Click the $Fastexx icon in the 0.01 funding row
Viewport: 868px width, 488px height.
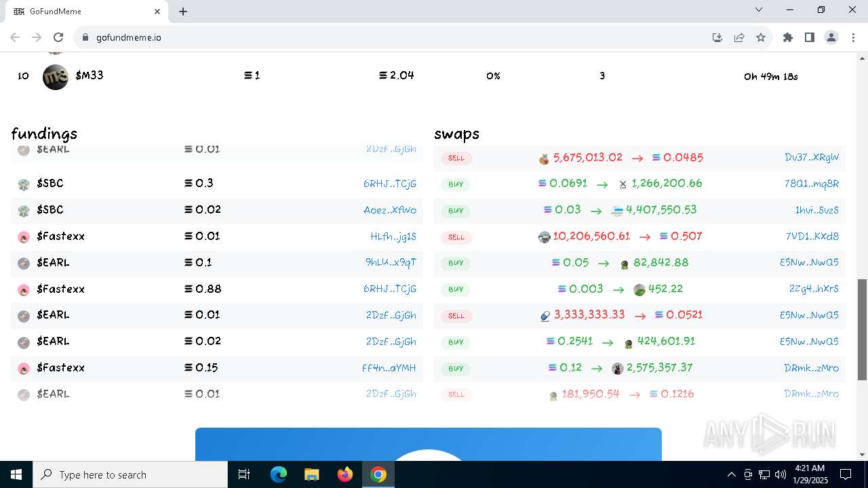click(x=24, y=237)
